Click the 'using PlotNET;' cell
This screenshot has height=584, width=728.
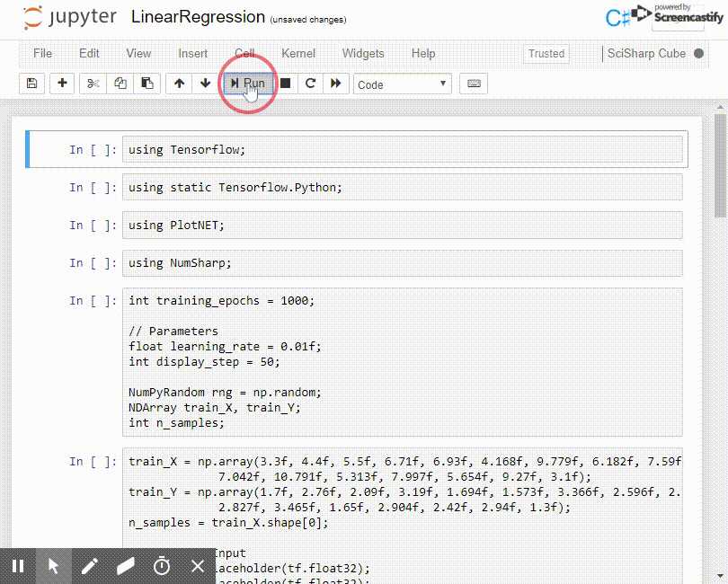(402, 226)
